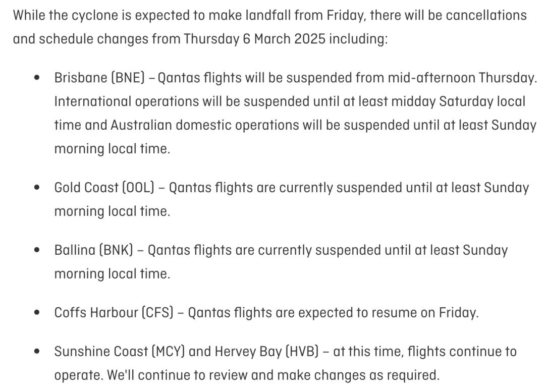Select the date Thursday 6 March 2025
The height and width of the screenshot is (392, 545).
(x=254, y=39)
